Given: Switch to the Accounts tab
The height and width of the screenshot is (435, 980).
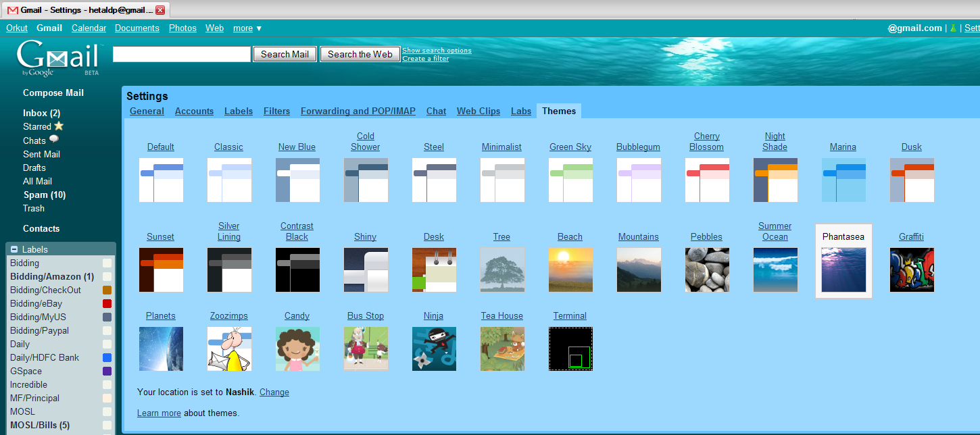Looking at the screenshot, I should tap(194, 111).
